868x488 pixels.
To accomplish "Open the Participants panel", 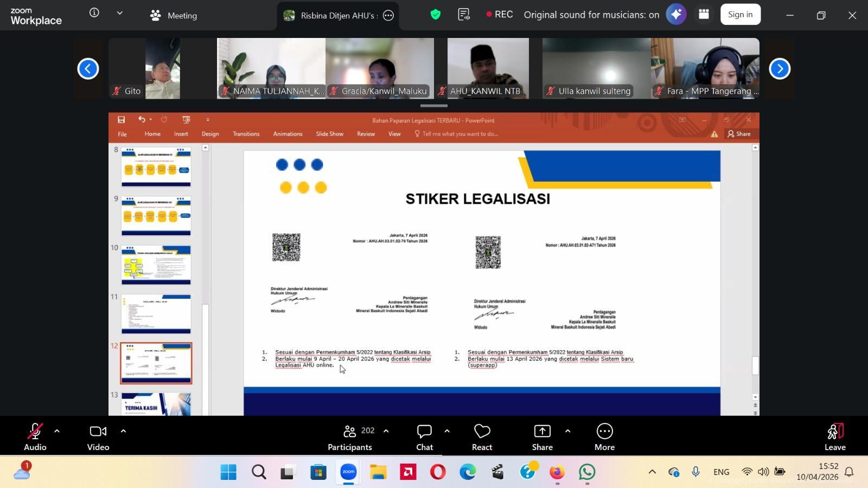I will 350,437.
